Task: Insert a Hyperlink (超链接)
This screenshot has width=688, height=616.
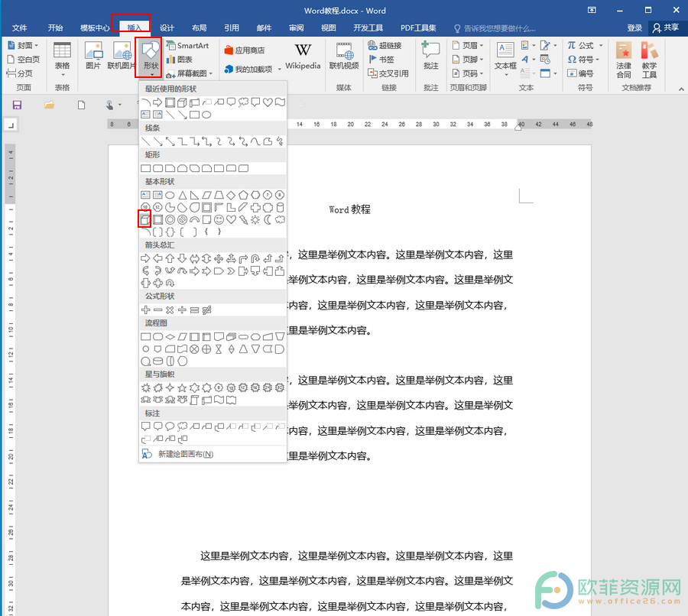Action: [x=385, y=46]
